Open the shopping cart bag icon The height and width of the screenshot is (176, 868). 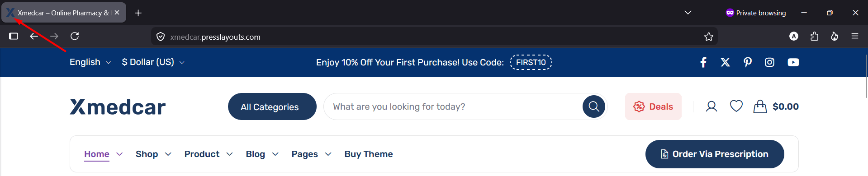coord(760,107)
